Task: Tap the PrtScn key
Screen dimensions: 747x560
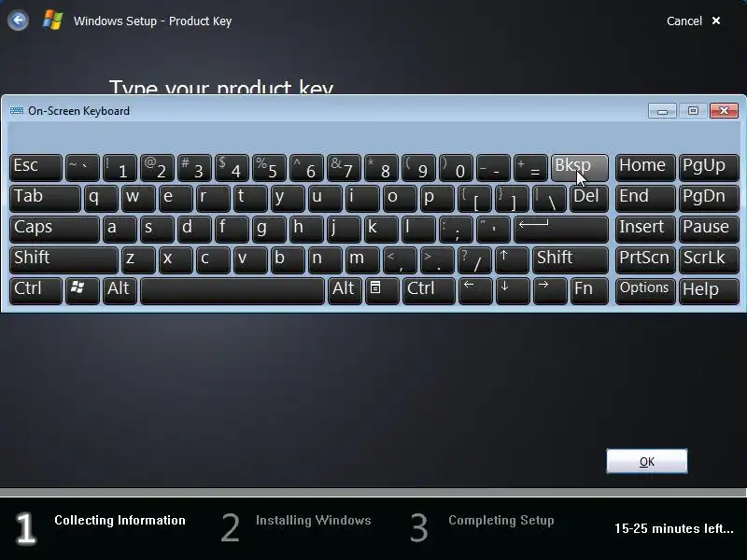Action: coord(645,260)
